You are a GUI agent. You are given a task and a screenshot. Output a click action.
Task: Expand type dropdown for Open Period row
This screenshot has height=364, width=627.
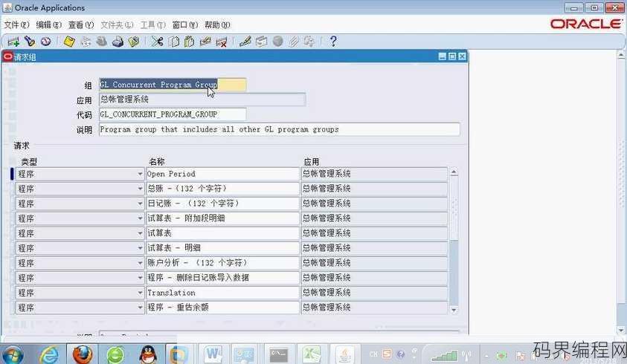coord(140,174)
